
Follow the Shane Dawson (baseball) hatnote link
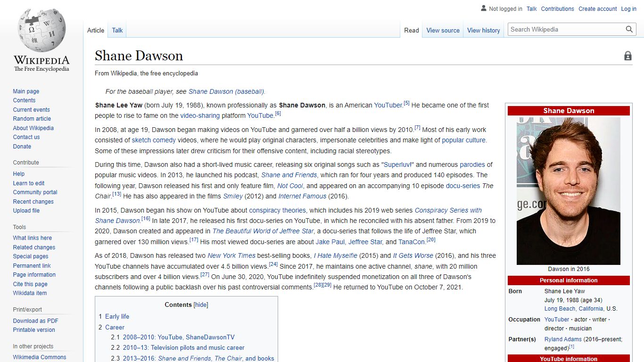pyautogui.click(x=227, y=91)
